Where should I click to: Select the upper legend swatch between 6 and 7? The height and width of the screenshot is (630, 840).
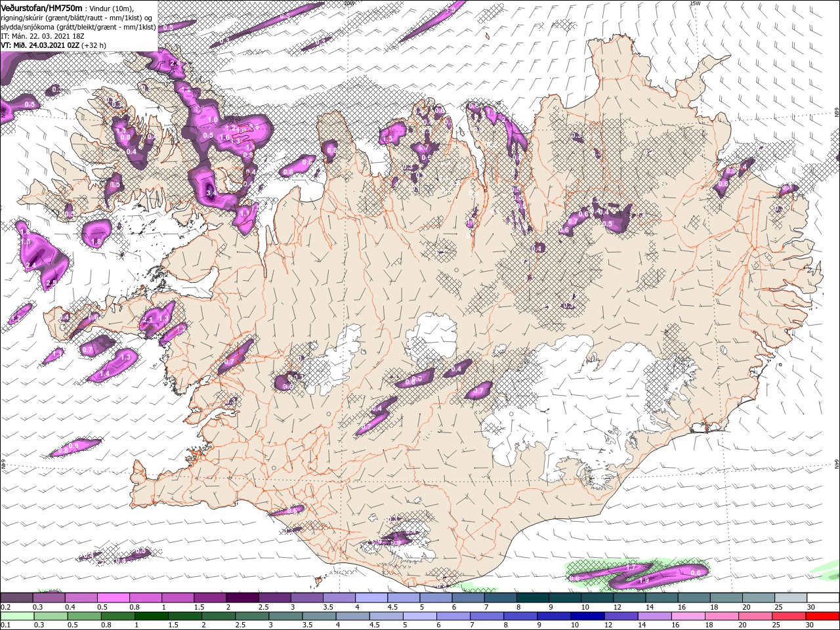tap(469, 598)
